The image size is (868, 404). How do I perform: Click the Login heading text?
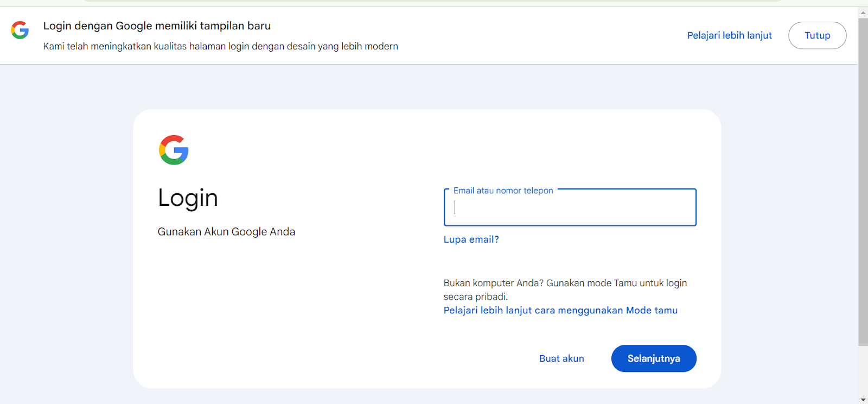coord(188,198)
